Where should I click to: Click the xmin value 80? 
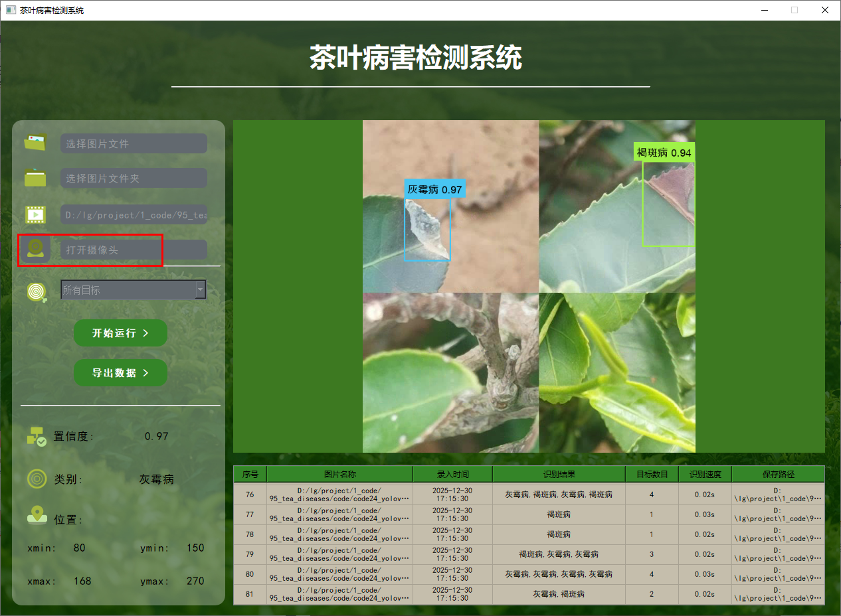[80, 548]
